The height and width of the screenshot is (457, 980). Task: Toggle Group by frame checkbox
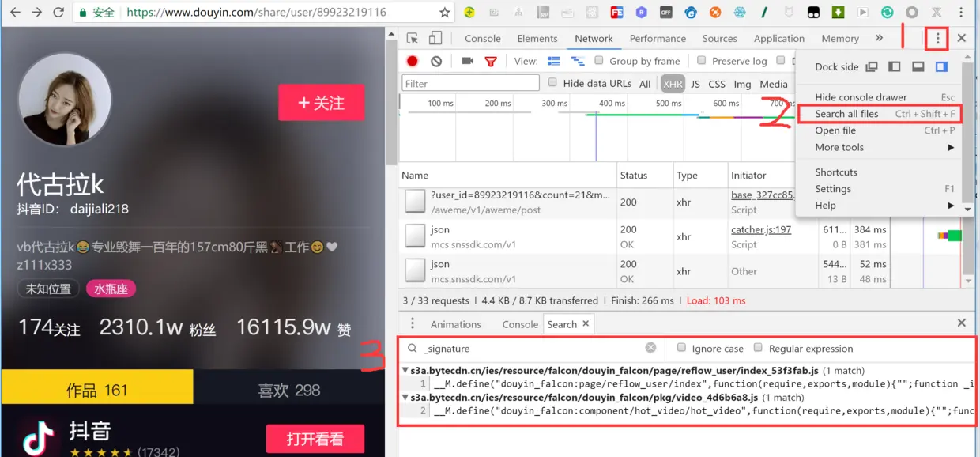pyautogui.click(x=599, y=60)
